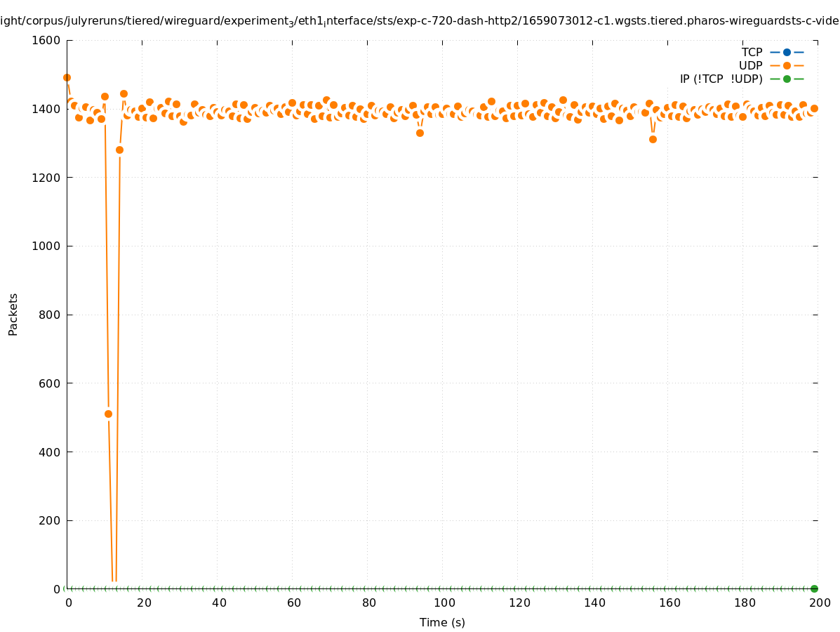Select the TCP legend label
840x632 pixels.
pyautogui.click(x=752, y=52)
